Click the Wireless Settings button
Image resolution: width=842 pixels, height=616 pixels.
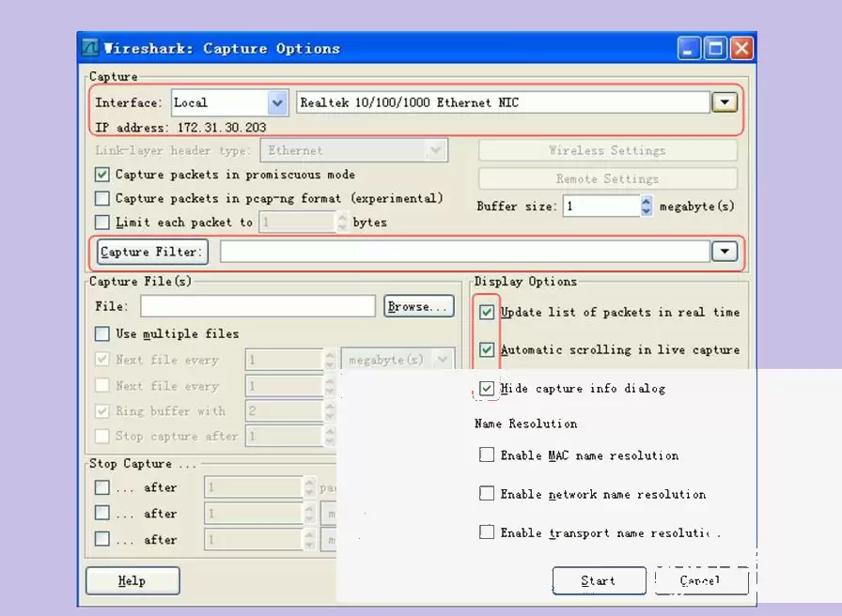pyautogui.click(x=607, y=151)
